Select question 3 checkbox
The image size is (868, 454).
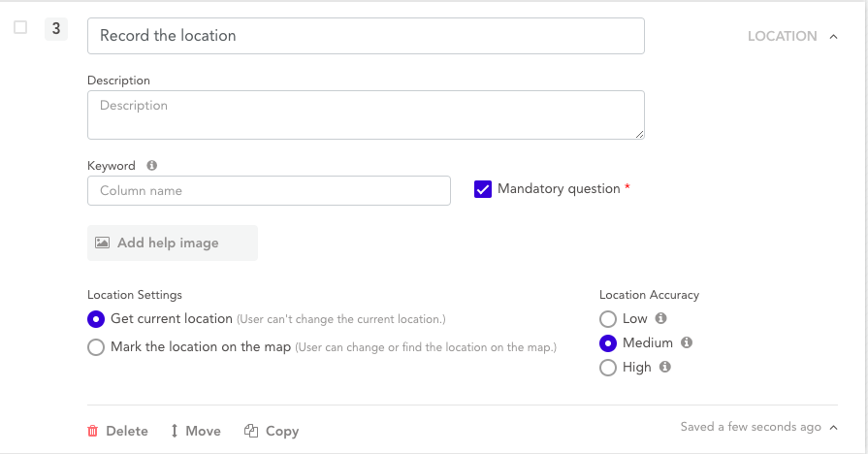coord(20,28)
